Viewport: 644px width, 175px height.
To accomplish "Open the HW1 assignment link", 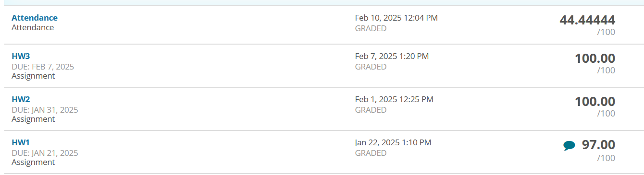I will point(21,142).
